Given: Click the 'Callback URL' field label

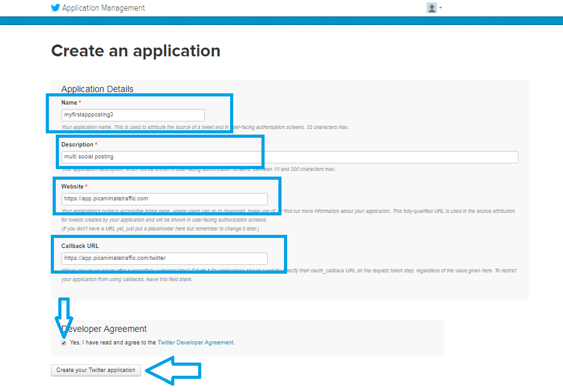Looking at the screenshot, I should point(80,246).
